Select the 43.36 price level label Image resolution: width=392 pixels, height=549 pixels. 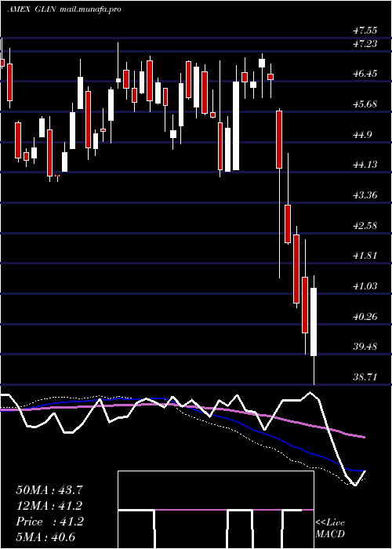pos(365,195)
